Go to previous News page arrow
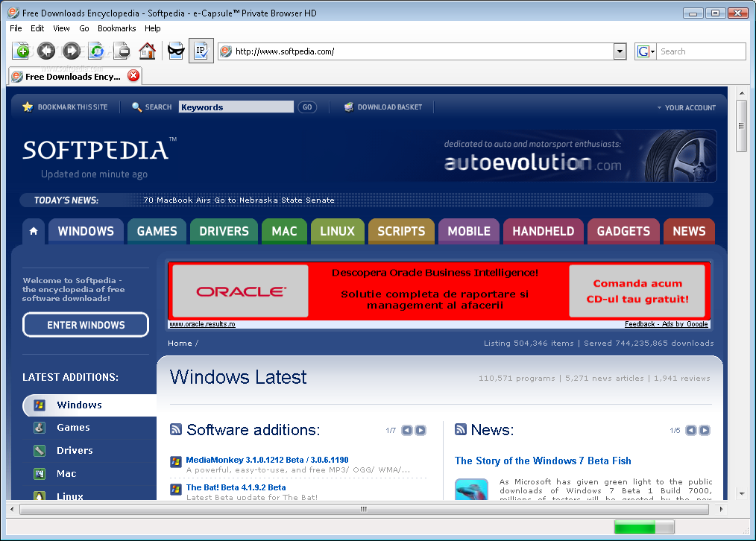Image resolution: width=756 pixels, height=541 pixels. click(x=691, y=430)
